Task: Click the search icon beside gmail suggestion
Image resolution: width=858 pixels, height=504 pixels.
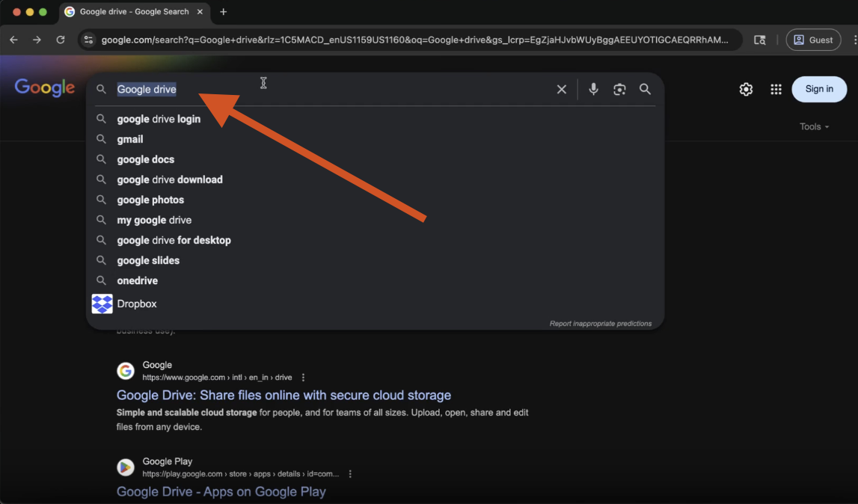Action: click(101, 139)
